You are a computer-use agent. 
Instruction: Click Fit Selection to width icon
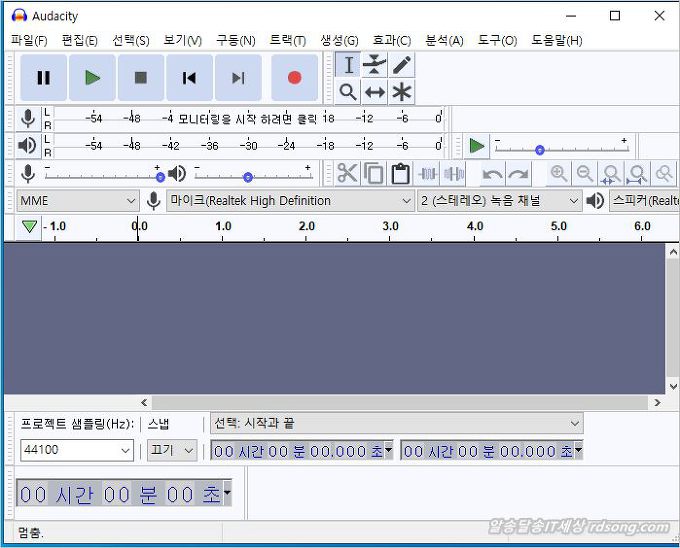[x=611, y=173]
